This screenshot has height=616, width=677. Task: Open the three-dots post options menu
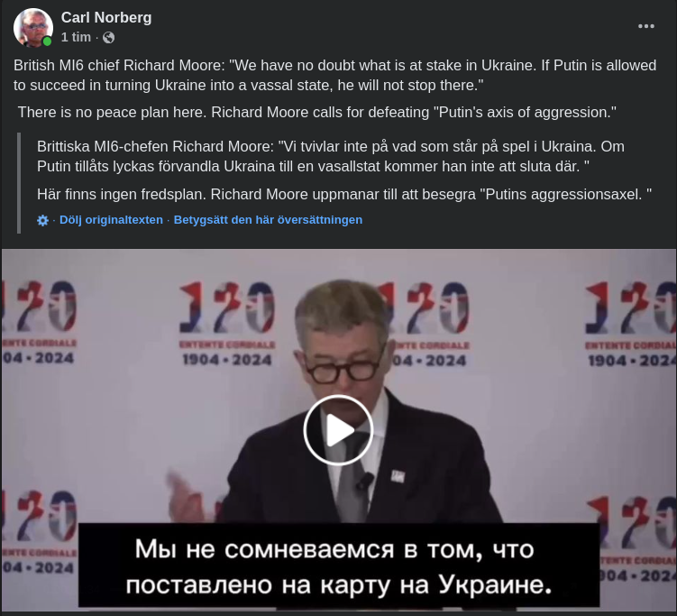tap(646, 26)
